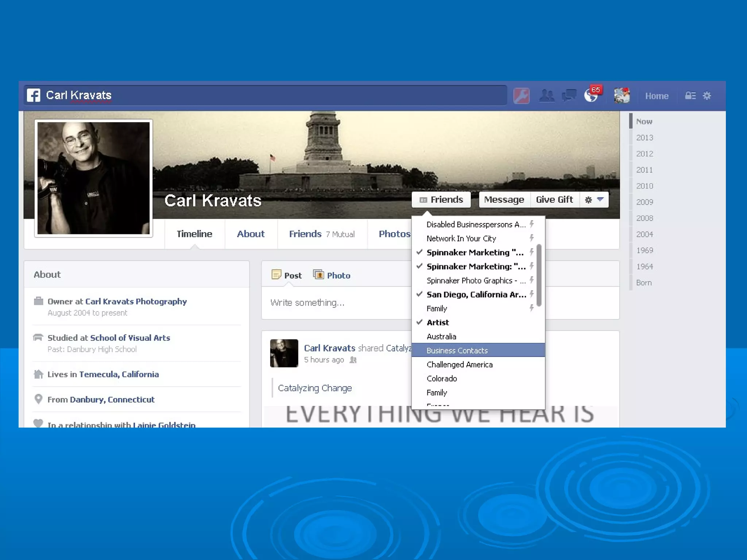Click the red wrench tool icon
The height and width of the screenshot is (560, 747).
coord(521,96)
